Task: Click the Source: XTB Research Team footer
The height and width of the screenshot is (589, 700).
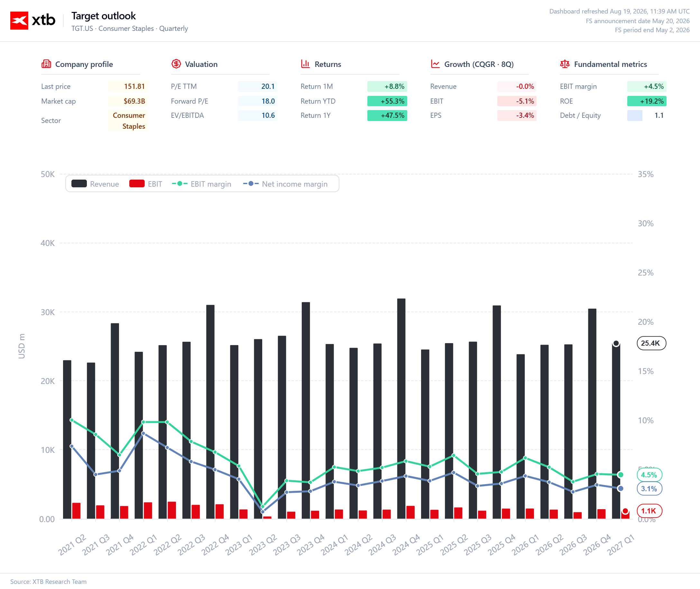Action: point(48,582)
